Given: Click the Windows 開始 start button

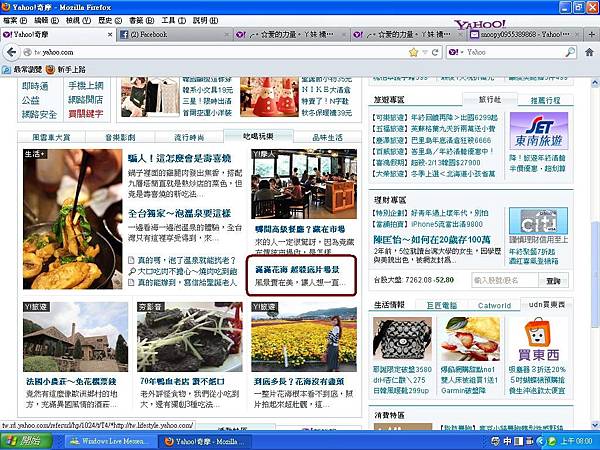Looking at the screenshot, I should [26, 441].
